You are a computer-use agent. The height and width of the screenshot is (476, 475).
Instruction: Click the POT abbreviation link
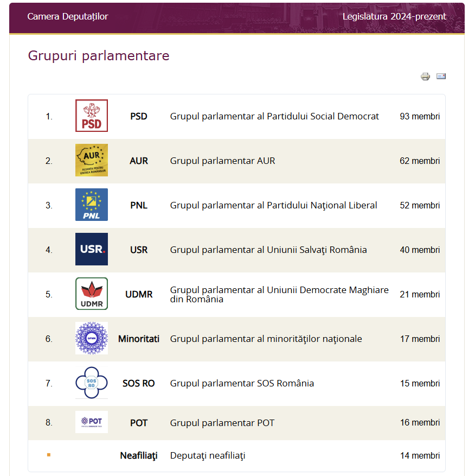pos(139,423)
